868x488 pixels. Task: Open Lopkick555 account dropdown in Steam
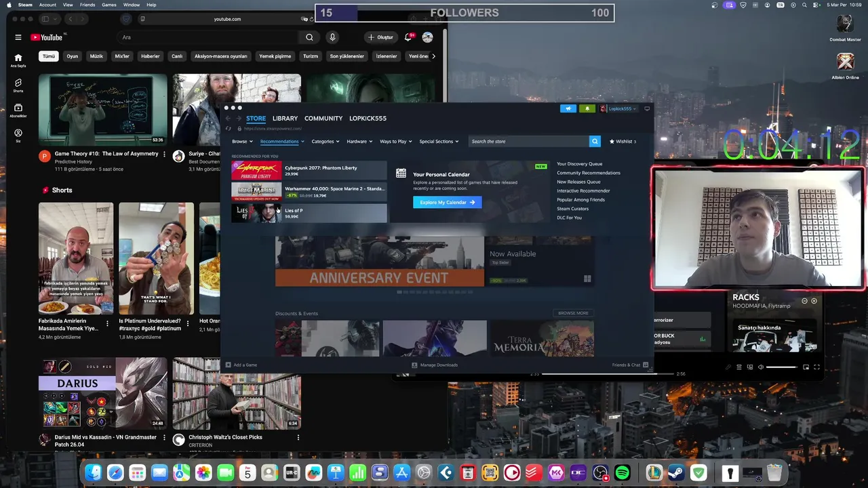[x=622, y=108]
